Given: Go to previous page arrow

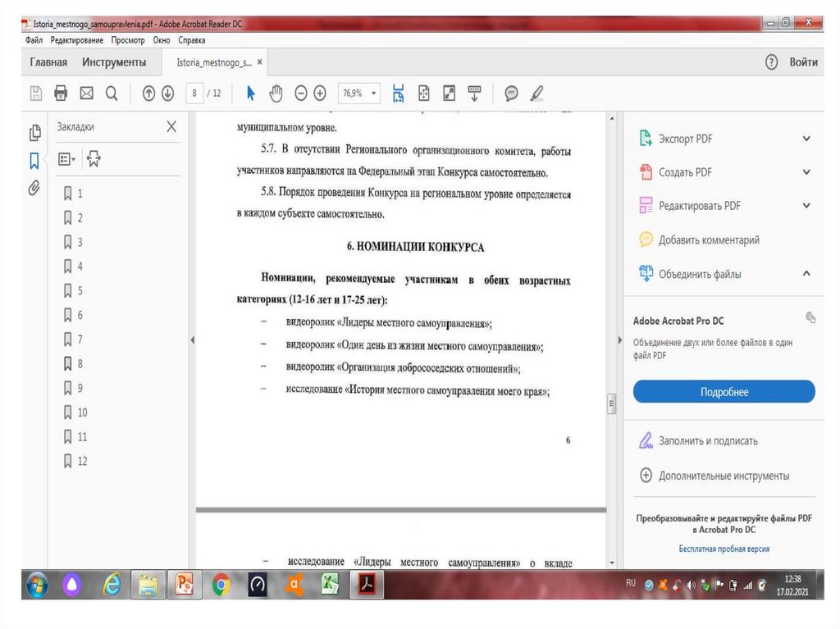Looking at the screenshot, I should (x=148, y=93).
